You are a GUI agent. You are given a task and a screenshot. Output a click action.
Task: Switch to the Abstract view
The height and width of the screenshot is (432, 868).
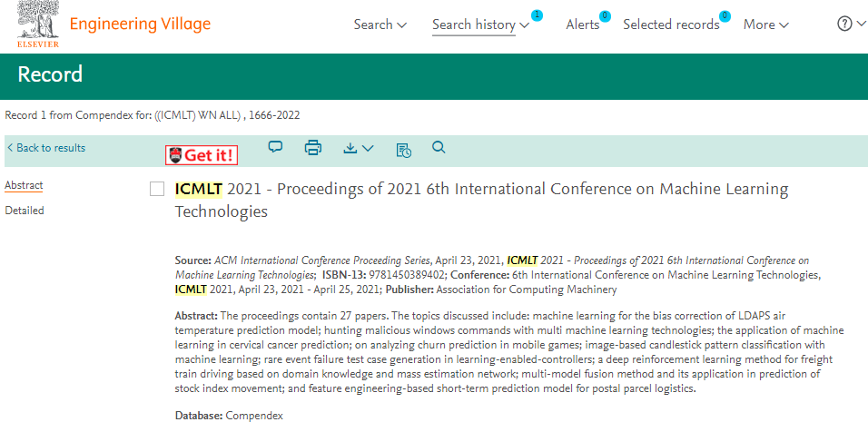click(24, 186)
